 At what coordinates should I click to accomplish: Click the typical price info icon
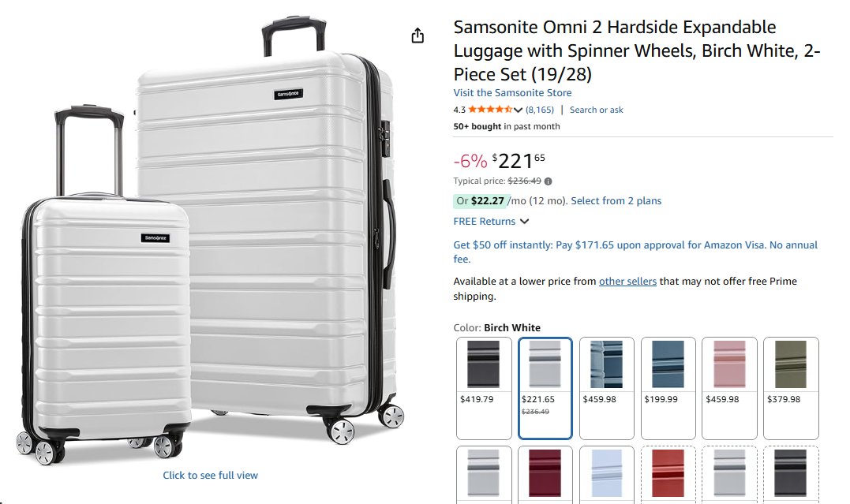pos(549,181)
